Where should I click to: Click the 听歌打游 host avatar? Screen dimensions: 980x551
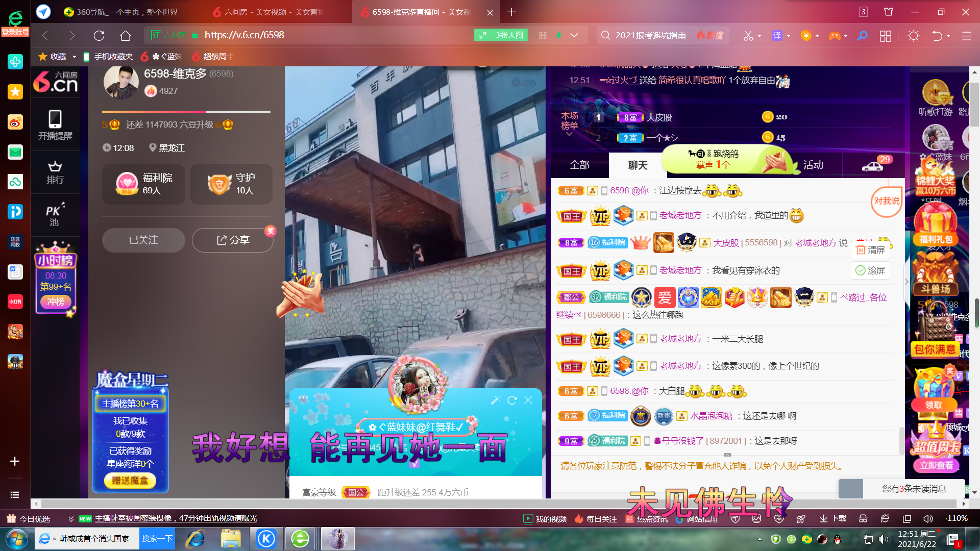(935, 92)
